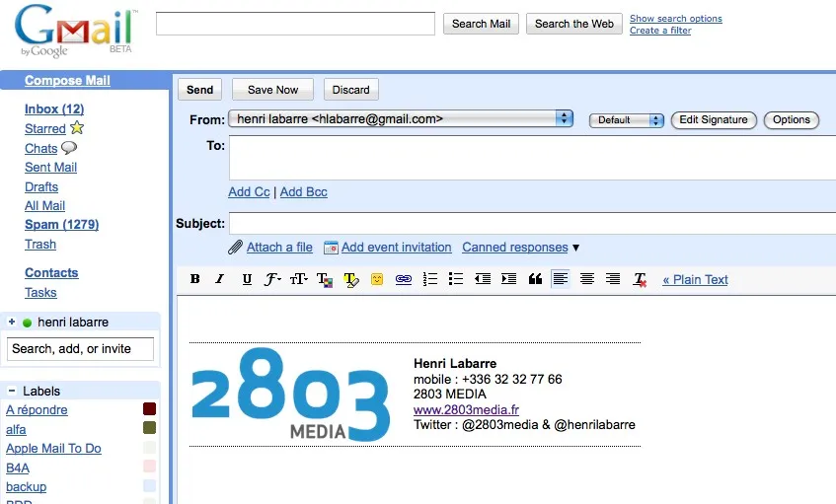
Task: Click the Search, add, or invite box
Action: (x=80, y=349)
